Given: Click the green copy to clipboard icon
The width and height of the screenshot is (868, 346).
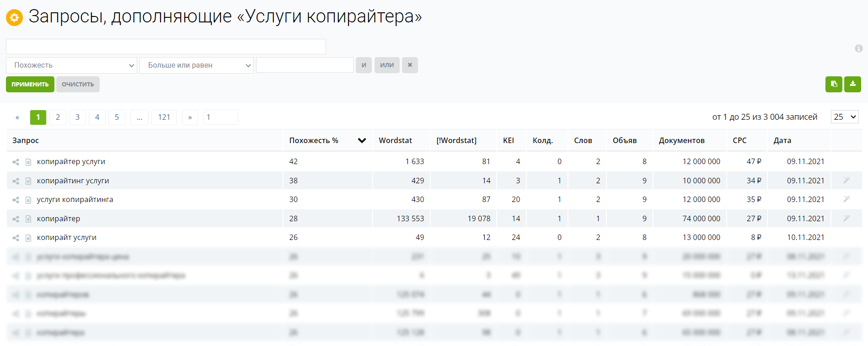Looking at the screenshot, I should click(x=834, y=84).
